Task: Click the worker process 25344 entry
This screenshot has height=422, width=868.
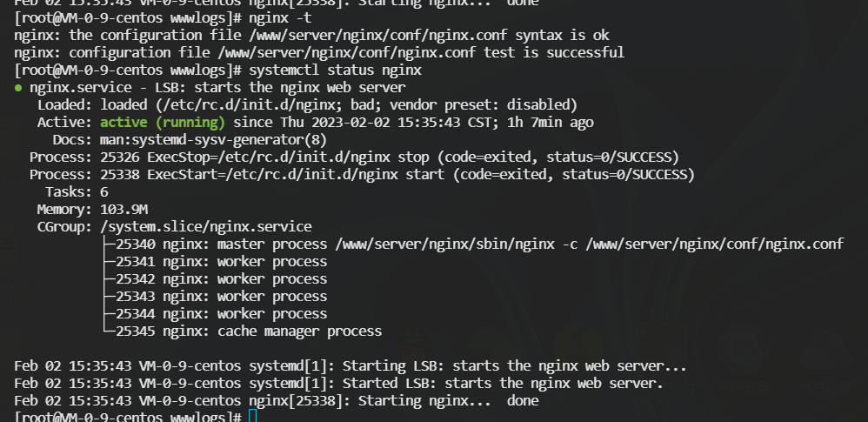Action: [214, 314]
